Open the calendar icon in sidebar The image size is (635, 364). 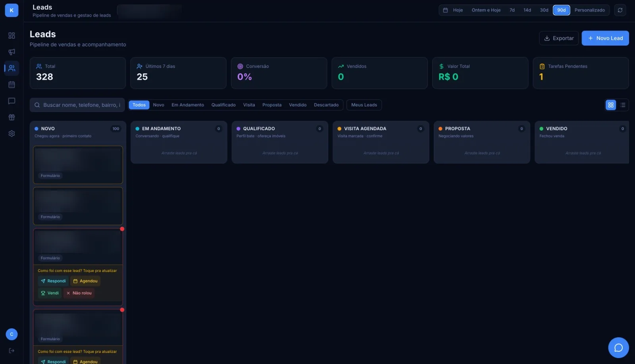click(12, 85)
